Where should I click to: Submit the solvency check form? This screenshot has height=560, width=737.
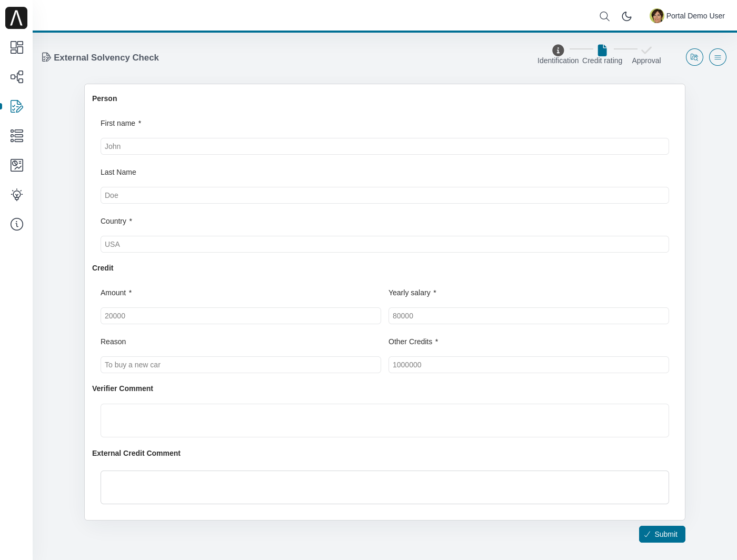point(662,534)
